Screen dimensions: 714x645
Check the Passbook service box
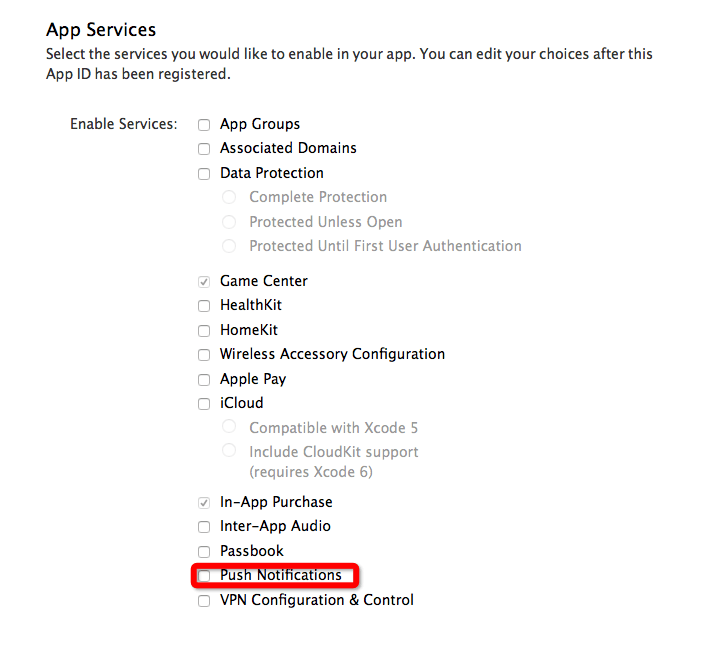tap(204, 552)
